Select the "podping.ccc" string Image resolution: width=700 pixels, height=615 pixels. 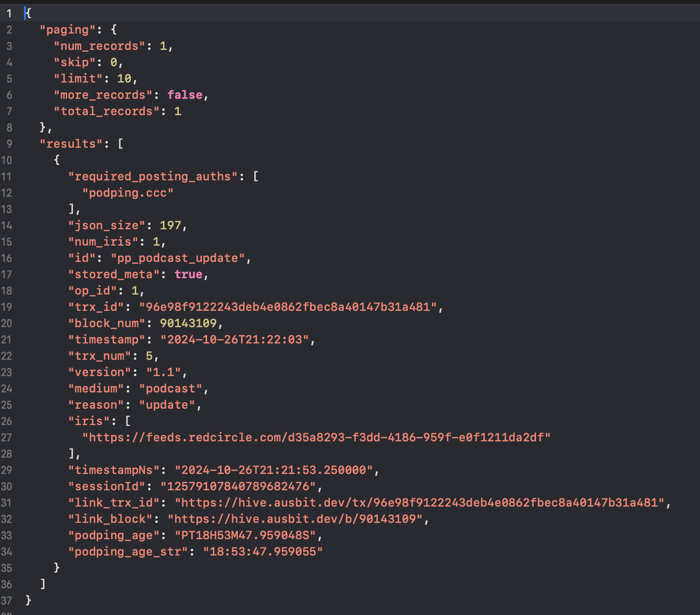(128, 193)
